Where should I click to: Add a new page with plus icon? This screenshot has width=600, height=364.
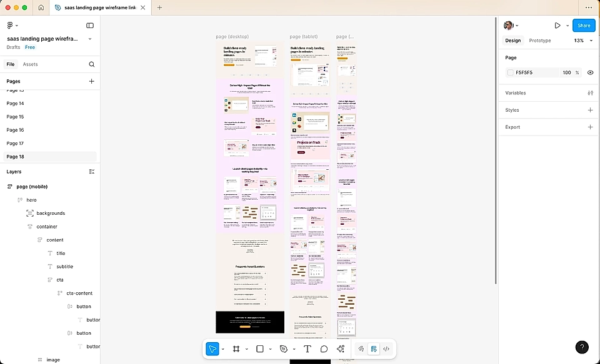[92, 81]
